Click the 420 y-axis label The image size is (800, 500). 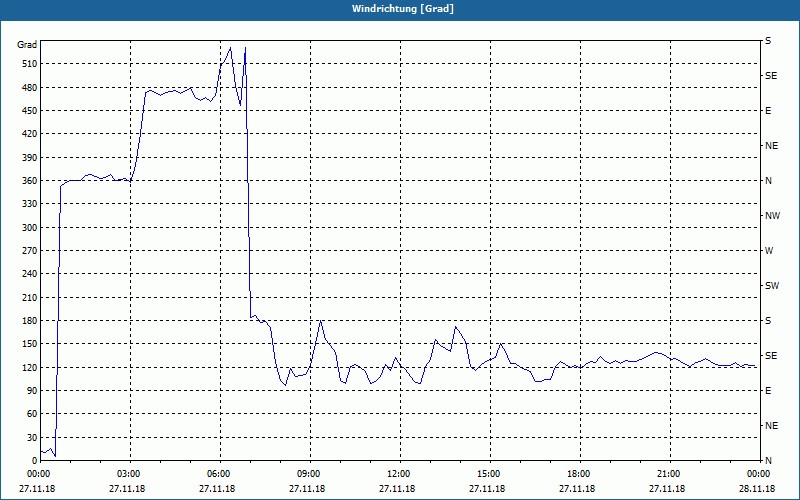point(30,134)
